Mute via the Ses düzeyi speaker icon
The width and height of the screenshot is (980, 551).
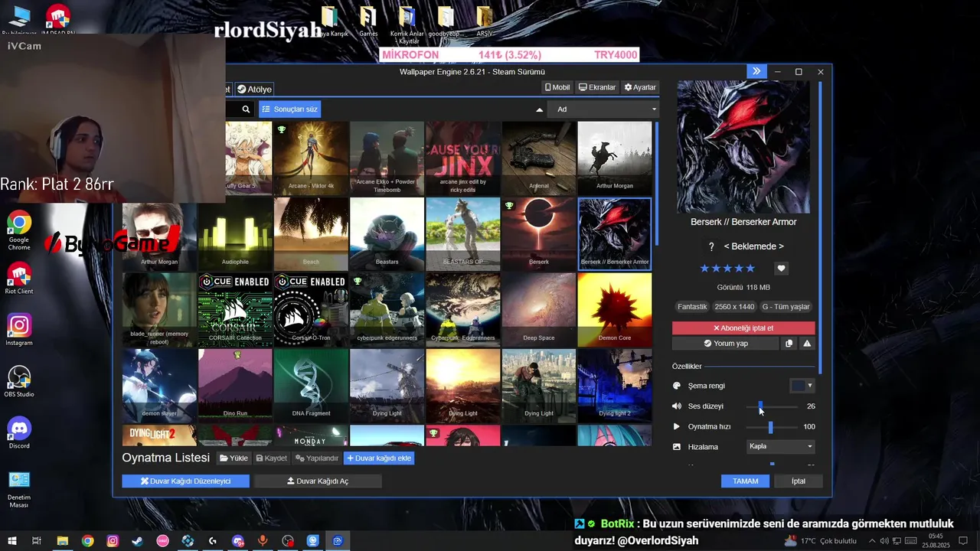(x=677, y=406)
